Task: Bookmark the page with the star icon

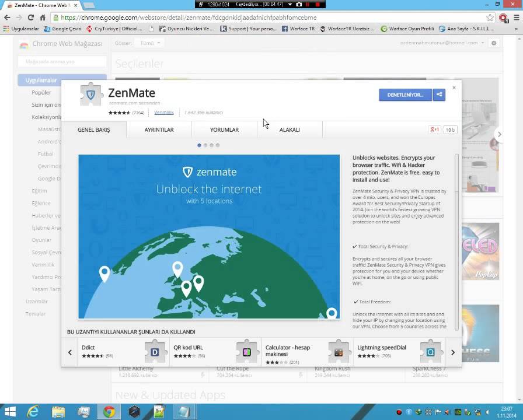Action: coord(490,17)
